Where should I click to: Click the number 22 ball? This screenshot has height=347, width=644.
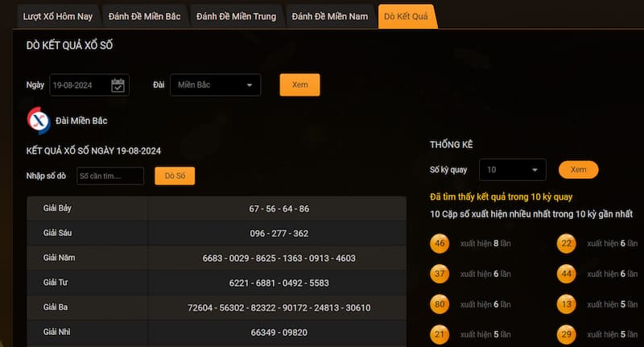[567, 244]
